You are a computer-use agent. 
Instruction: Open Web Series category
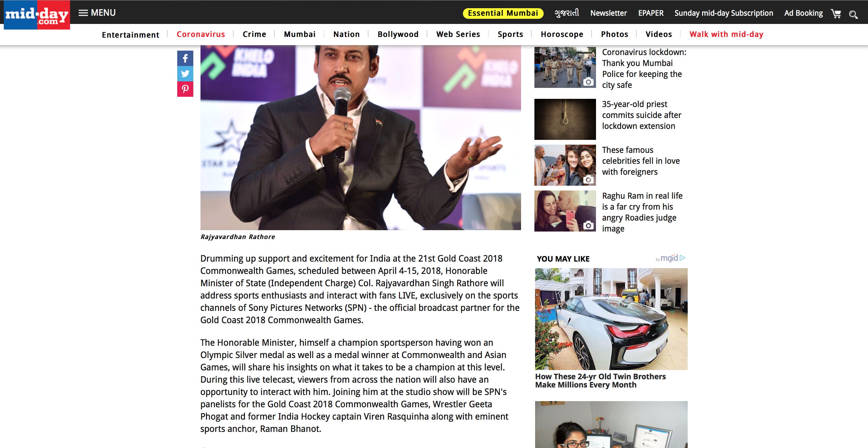(x=458, y=34)
